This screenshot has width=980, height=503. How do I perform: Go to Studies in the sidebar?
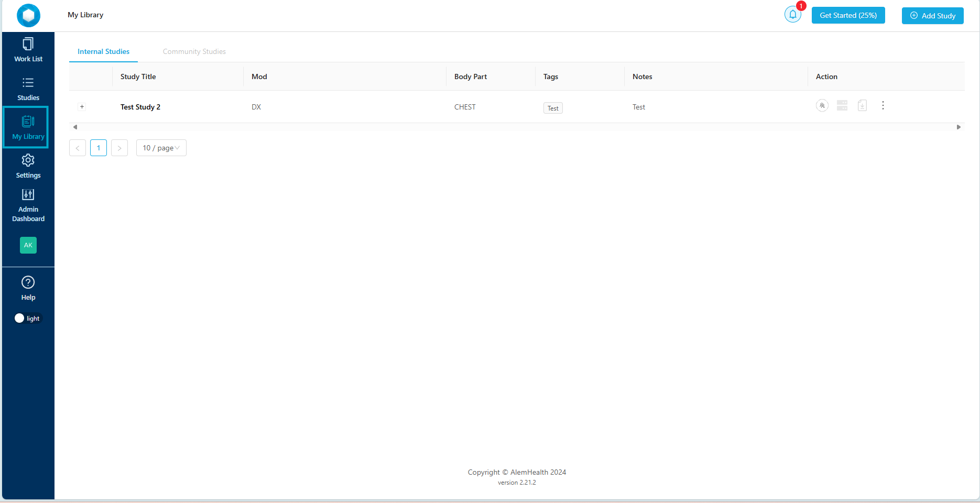coord(28,89)
